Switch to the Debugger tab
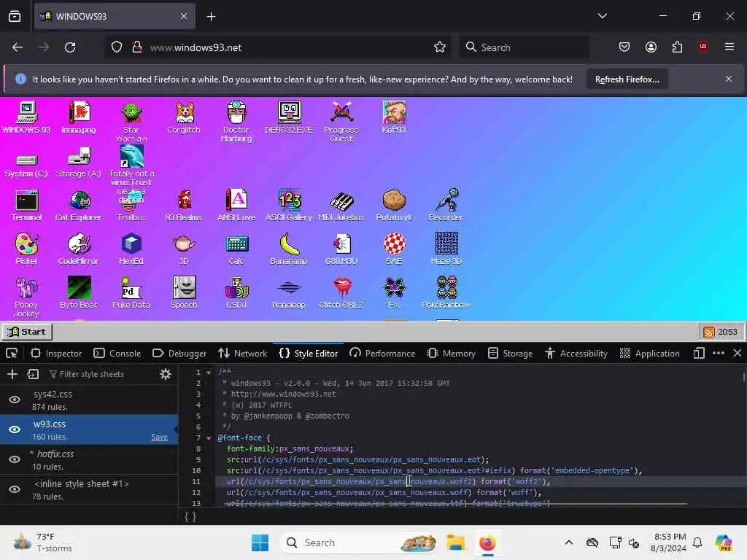 (x=179, y=354)
